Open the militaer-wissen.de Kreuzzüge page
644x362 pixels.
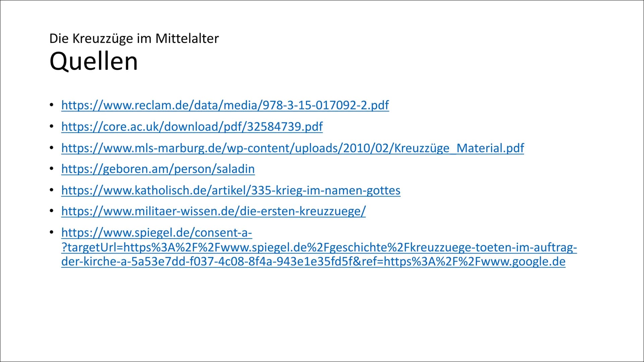[214, 211]
